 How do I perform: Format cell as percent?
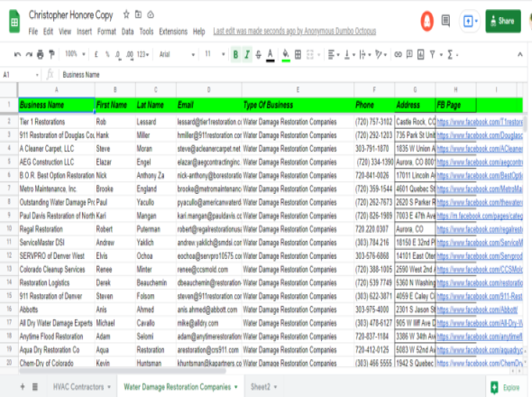[x=107, y=54]
